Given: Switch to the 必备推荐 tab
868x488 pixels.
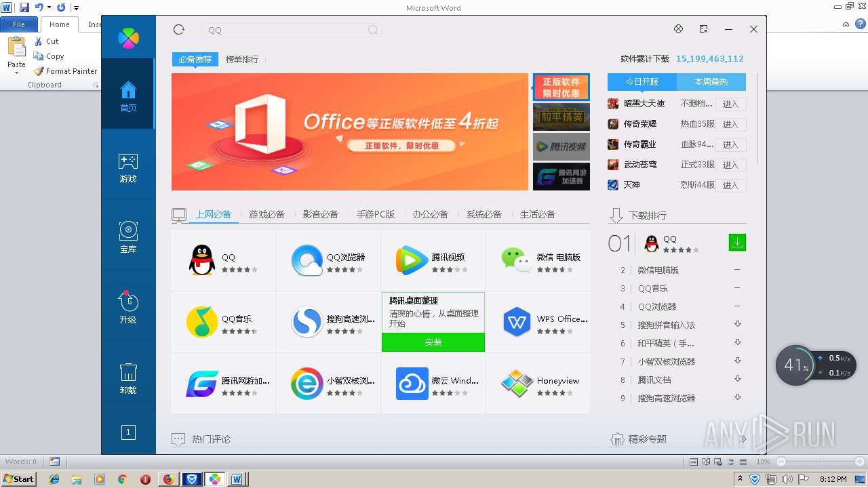Looking at the screenshot, I should click(195, 59).
